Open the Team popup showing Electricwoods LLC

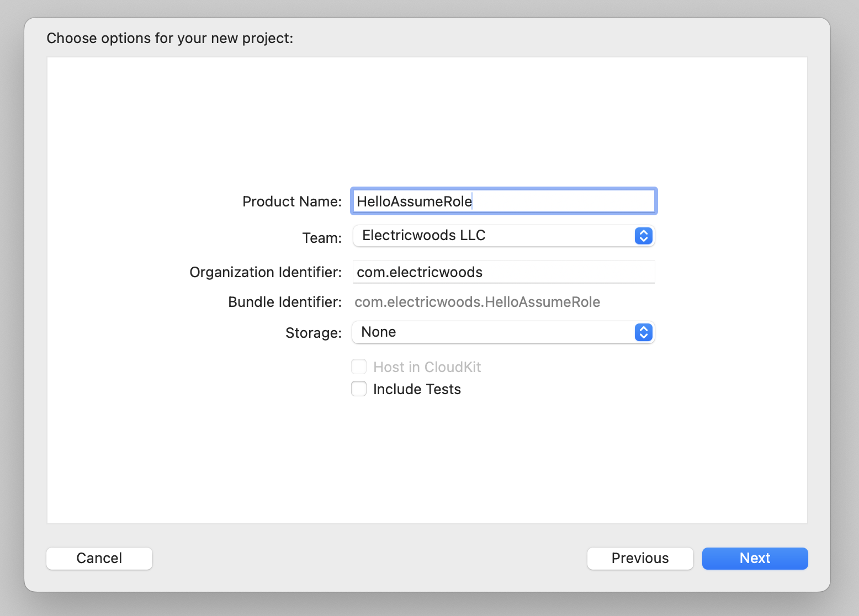click(x=494, y=236)
